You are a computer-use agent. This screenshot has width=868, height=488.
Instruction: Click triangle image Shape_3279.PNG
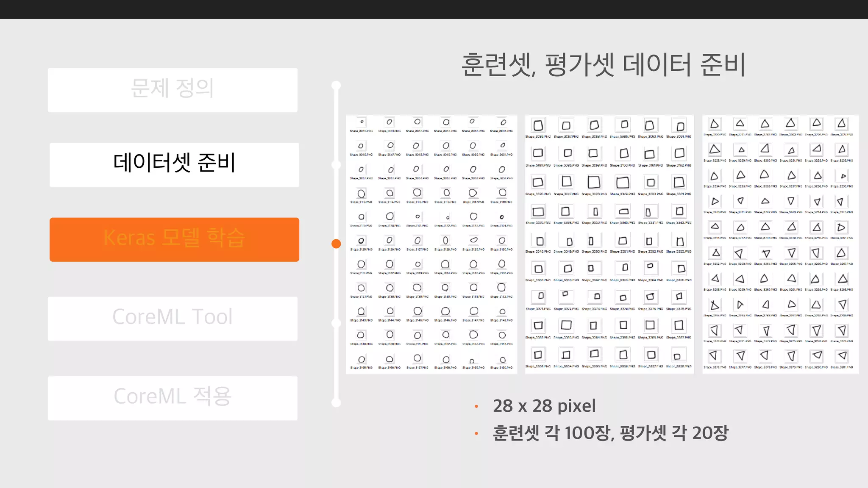[x=791, y=356]
